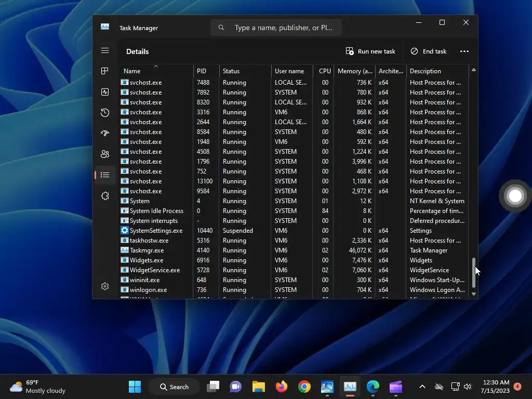532x399 pixels.
Task: Sort by the CPU column header
Action: click(323, 71)
